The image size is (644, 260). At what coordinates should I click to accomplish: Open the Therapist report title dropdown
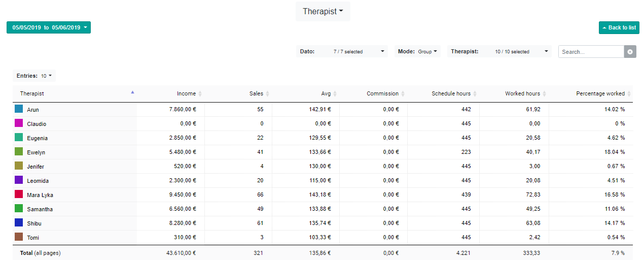click(x=323, y=11)
